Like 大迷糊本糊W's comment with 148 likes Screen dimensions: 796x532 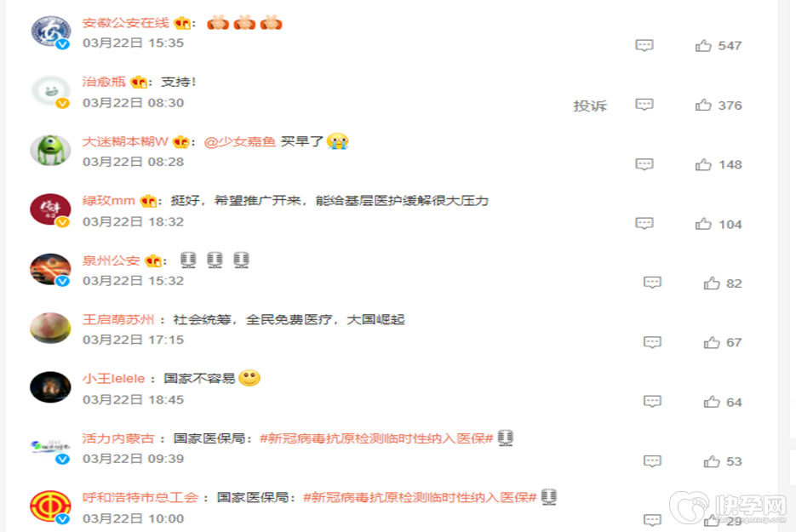(703, 164)
